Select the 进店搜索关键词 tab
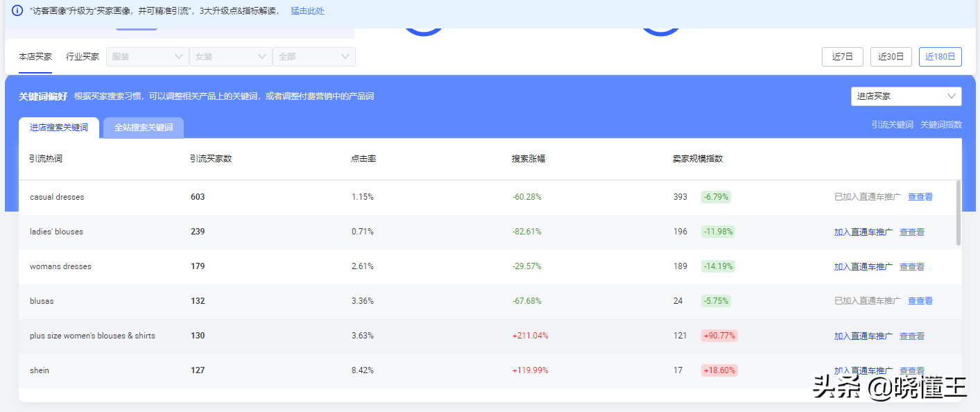This screenshot has width=980, height=412. pos(59,128)
